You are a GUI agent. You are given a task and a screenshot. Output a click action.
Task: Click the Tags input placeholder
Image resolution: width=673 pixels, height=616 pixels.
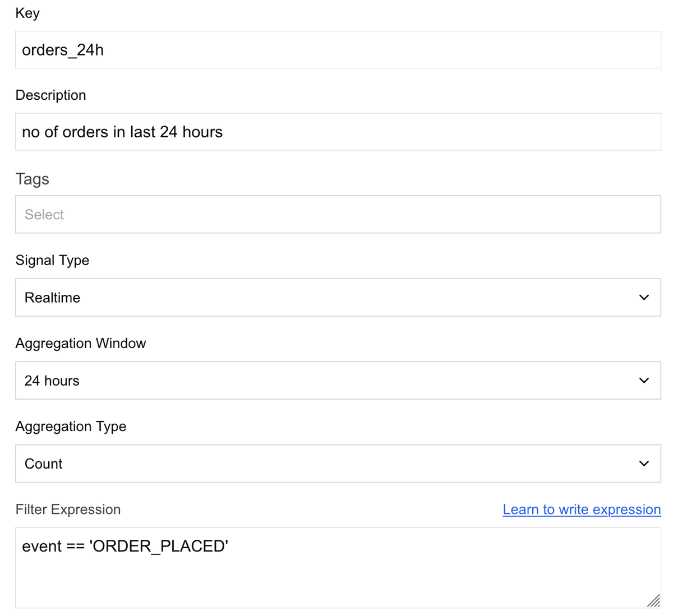click(44, 214)
